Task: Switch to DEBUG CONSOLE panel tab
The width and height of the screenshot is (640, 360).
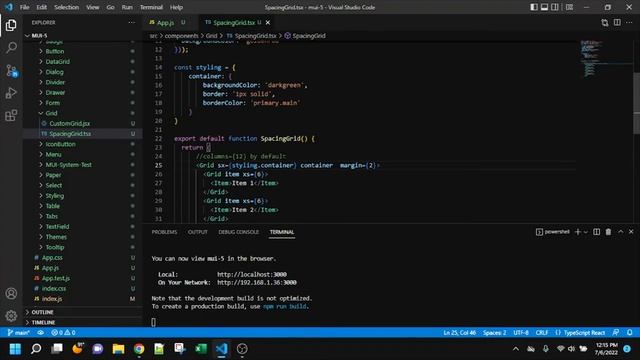Action: 238,232
